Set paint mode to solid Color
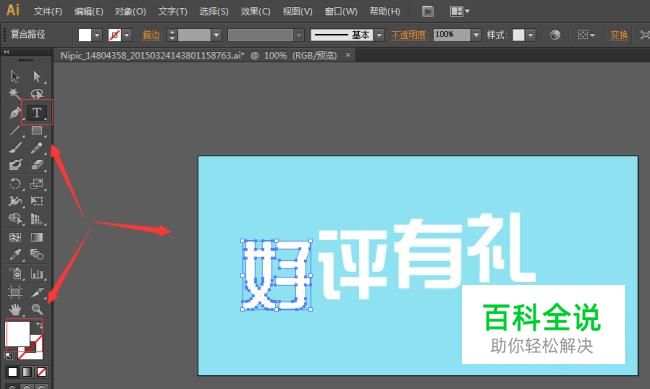Screen dimensions: 650x389 click(x=13, y=372)
